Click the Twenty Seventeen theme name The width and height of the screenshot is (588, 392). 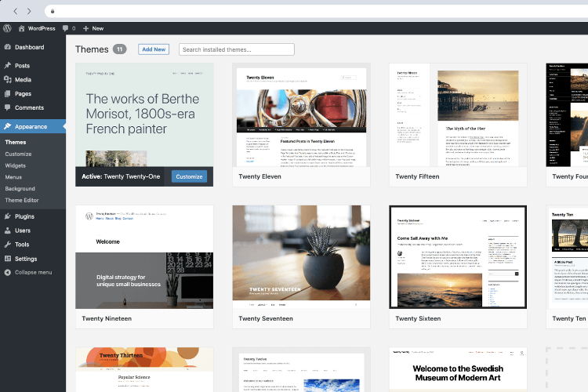[x=266, y=318]
